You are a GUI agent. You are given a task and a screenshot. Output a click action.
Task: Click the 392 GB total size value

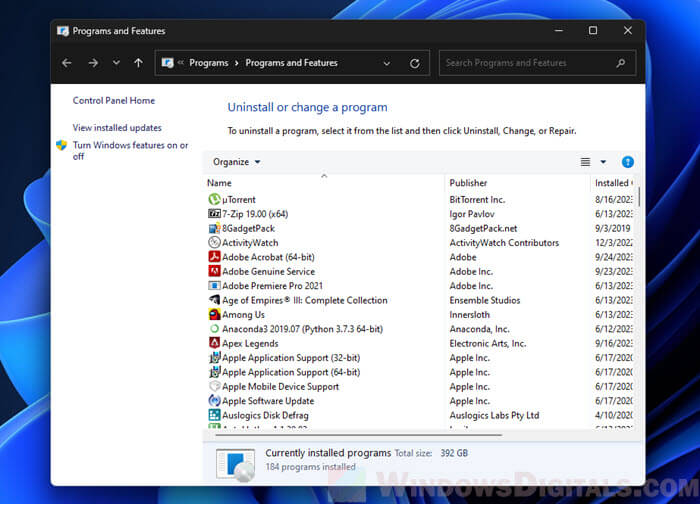pos(454,453)
